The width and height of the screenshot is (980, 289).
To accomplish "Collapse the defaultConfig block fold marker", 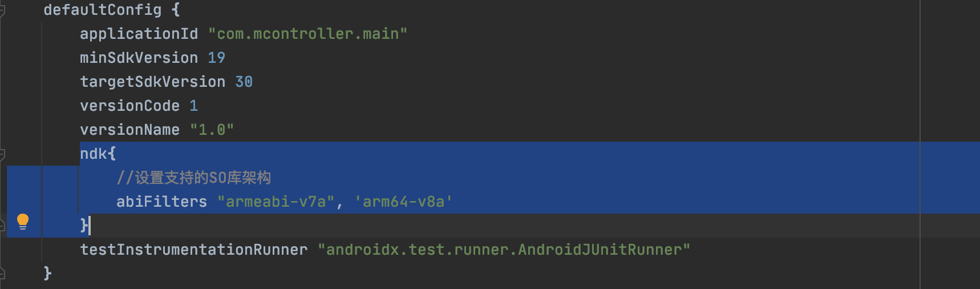I will [x=2, y=10].
